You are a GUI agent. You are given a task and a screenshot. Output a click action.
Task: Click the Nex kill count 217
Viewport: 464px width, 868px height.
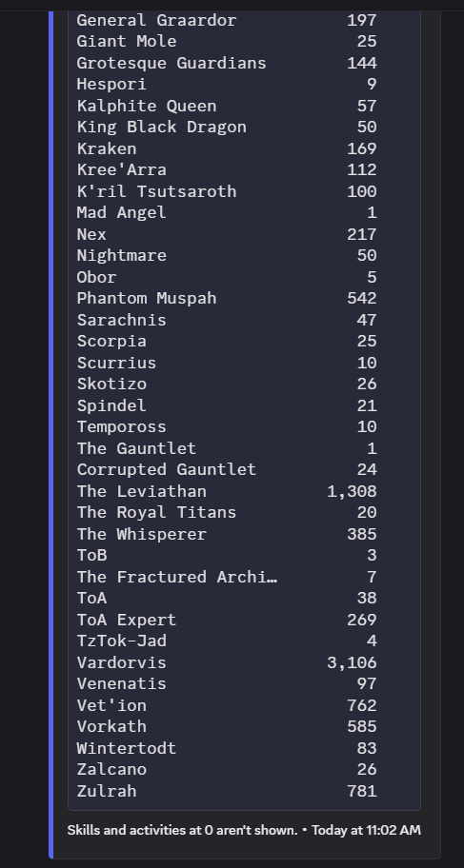click(x=361, y=234)
